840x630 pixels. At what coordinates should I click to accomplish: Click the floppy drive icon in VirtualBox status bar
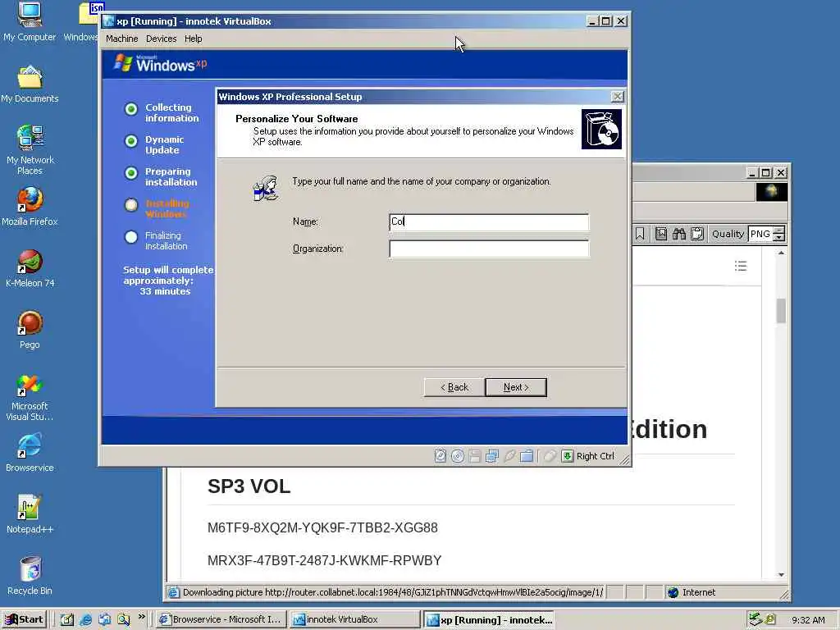click(475, 456)
